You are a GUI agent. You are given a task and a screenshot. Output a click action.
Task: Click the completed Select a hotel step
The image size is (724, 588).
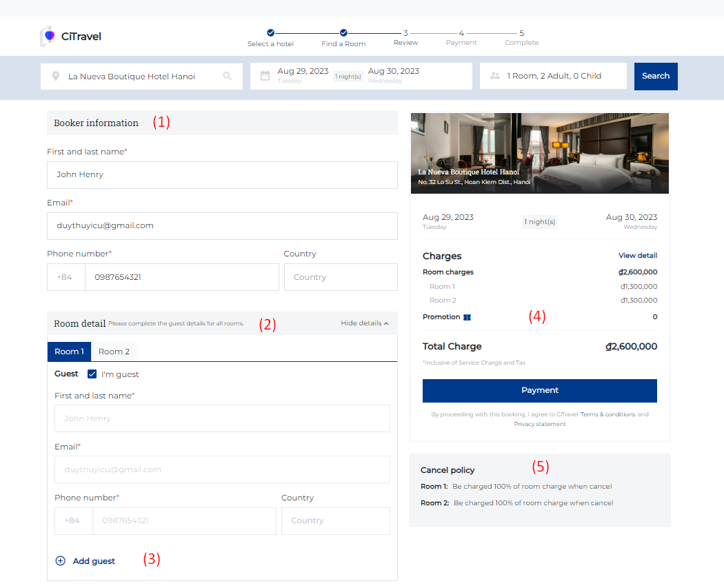point(270,32)
